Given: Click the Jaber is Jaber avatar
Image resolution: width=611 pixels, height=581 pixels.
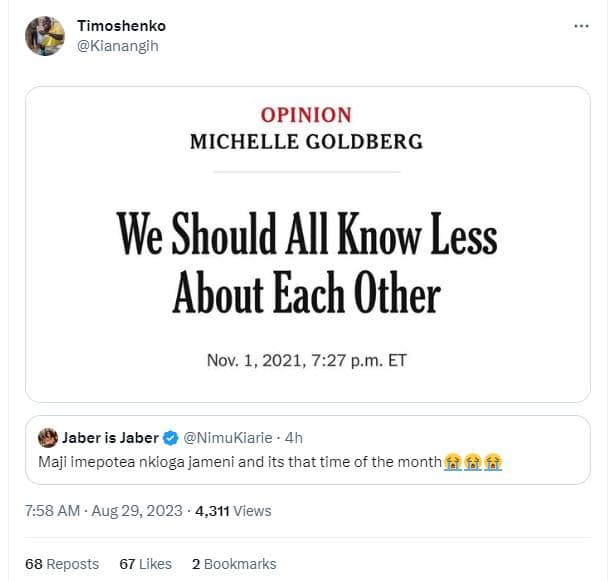Looking at the screenshot, I should coord(46,437).
